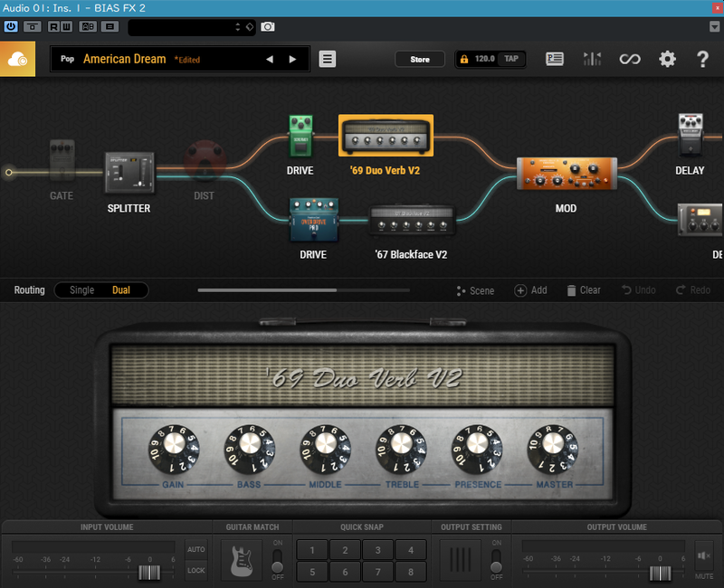
Task: Click the host preset up/down stepper arrows
Action: (238, 27)
